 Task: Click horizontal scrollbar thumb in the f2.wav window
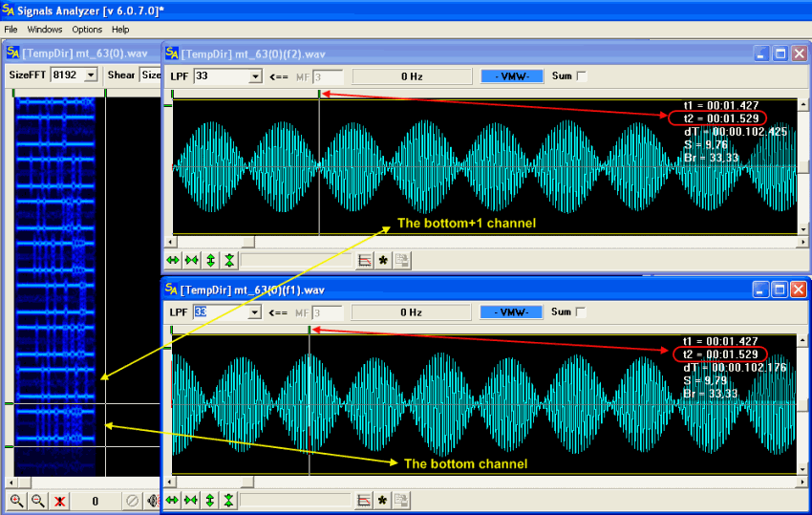pos(248,242)
